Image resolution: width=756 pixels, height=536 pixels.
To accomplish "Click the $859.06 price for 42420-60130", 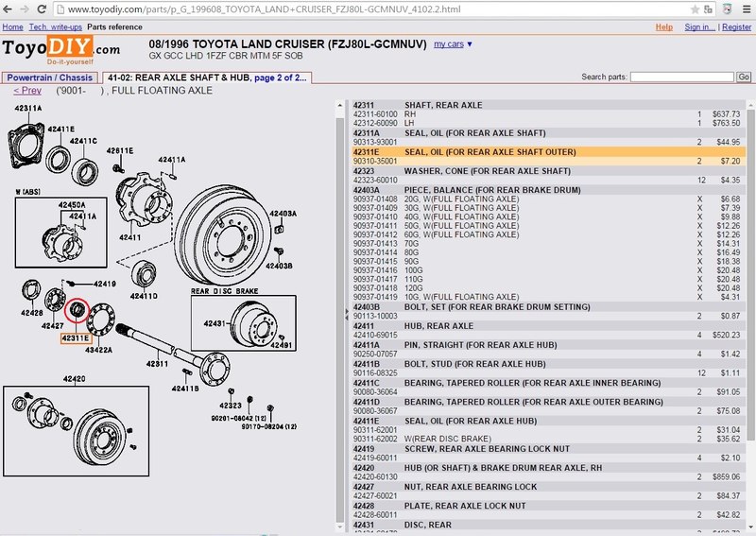I will click(x=728, y=476).
